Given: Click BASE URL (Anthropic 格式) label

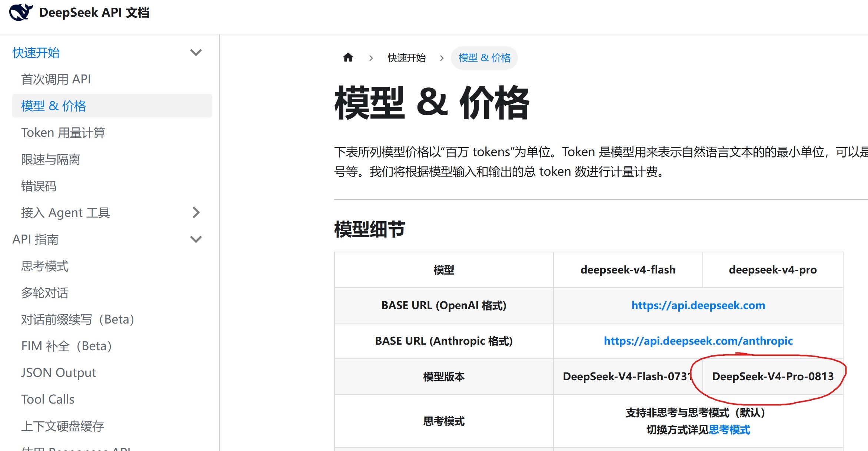Looking at the screenshot, I should 444,341.
